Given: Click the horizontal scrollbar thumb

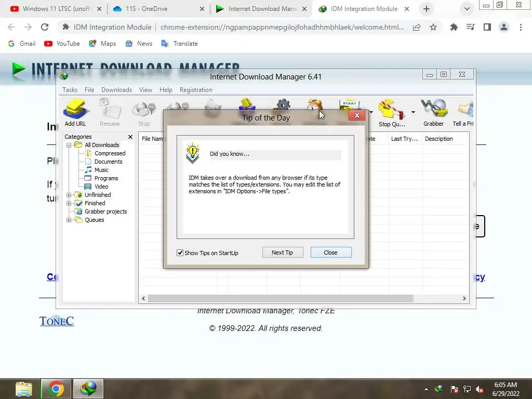Looking at the screenshot, I should tap(281, 299).
